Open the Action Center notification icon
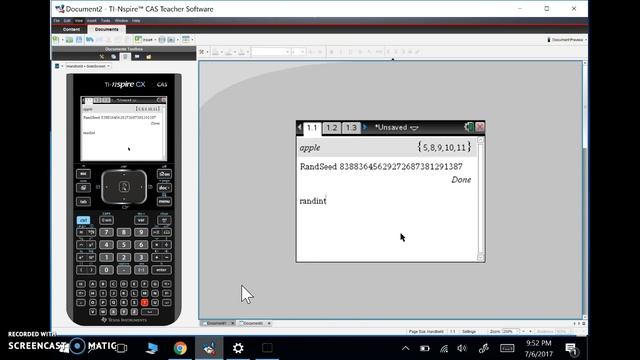The image size is (640, 360). [x=571, y=349]
